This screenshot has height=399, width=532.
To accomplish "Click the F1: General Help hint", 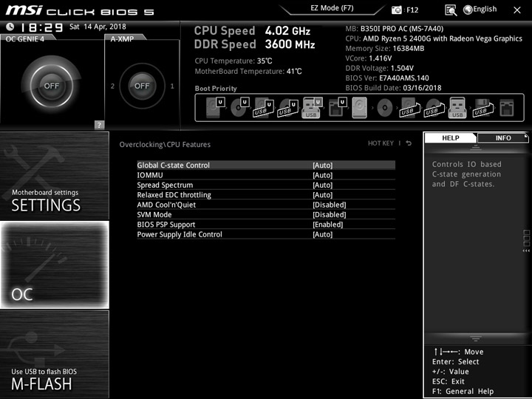I will (463, 391).
